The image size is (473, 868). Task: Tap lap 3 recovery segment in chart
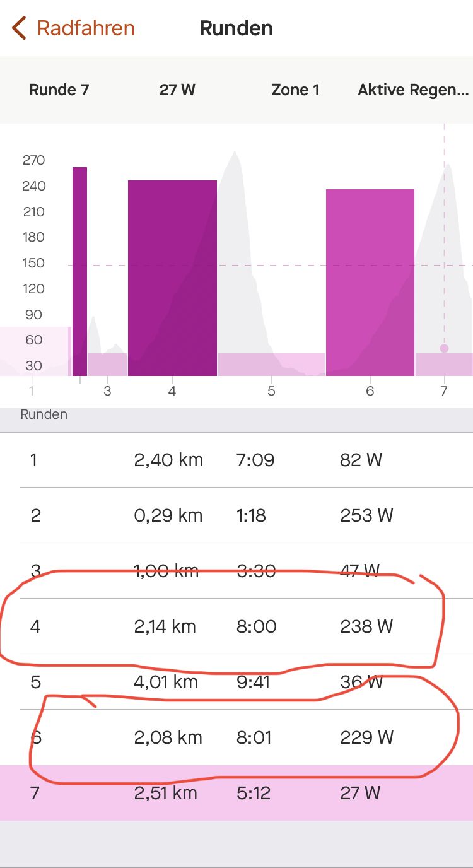[107, 365]
